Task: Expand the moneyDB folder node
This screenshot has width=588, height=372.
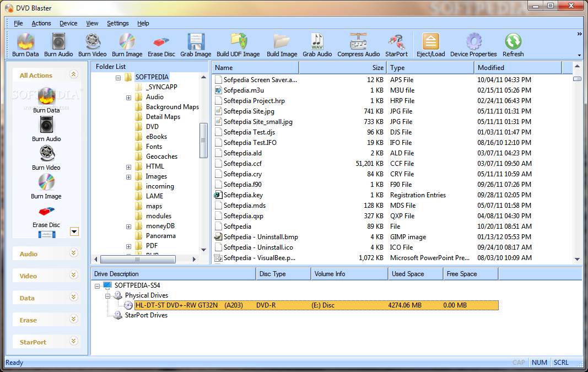Action: 128,227
